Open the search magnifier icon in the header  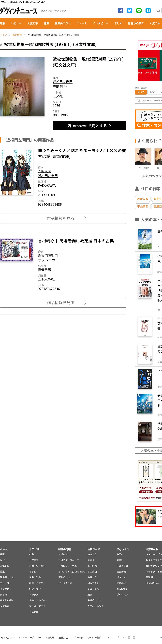[x=158, y=11]
